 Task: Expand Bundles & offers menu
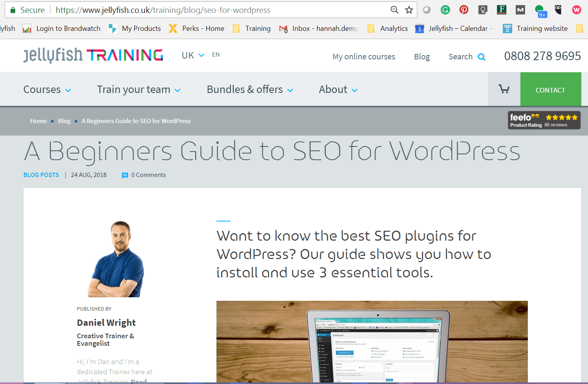[250, 90]
